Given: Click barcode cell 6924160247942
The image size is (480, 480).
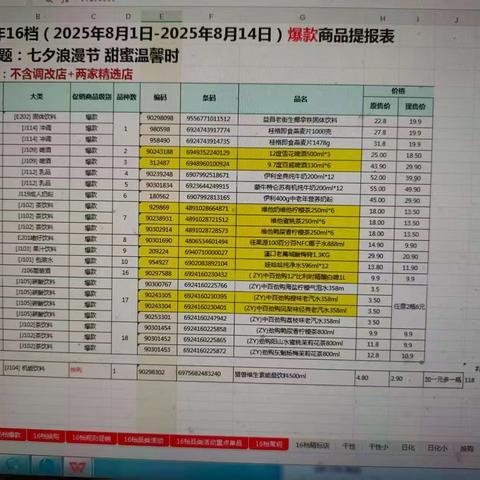Looking at the screenshot, I should pyautogui.click(x=205, y=318).
